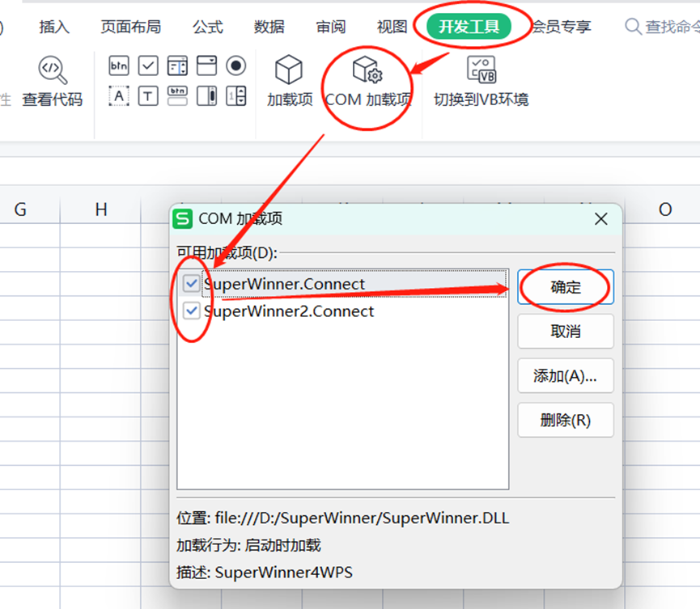
Task: Click 删除(R) to remove the add-in
Action: 566,420
